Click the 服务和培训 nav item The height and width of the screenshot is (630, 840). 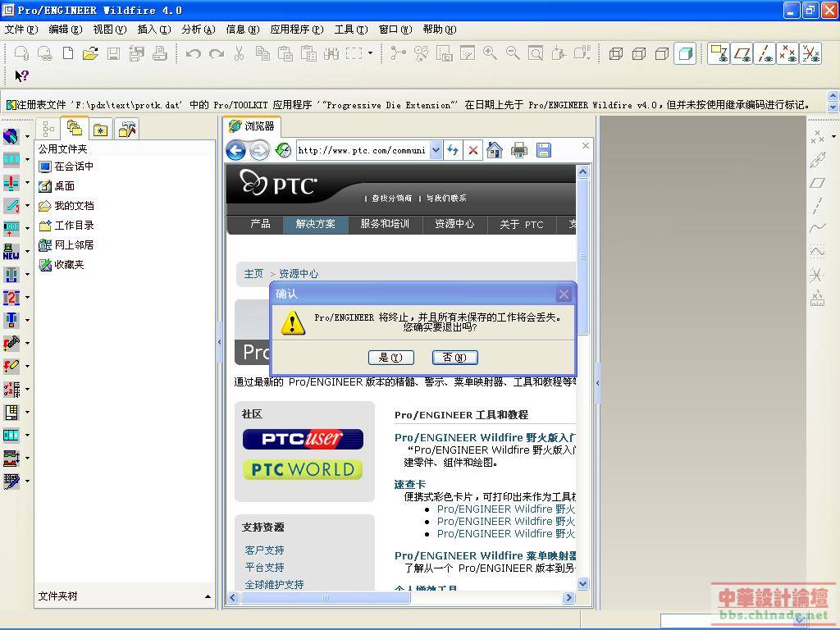[x=385, y=225]
